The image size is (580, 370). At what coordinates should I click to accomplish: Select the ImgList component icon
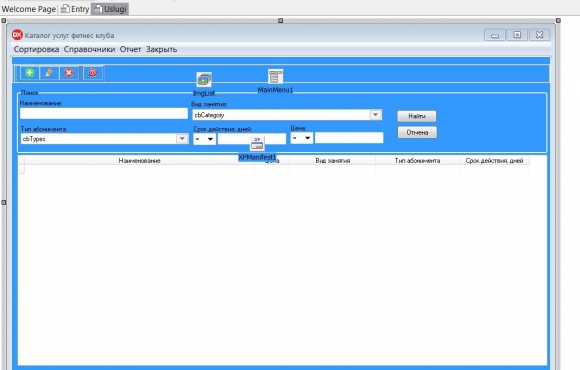point(204,79)
